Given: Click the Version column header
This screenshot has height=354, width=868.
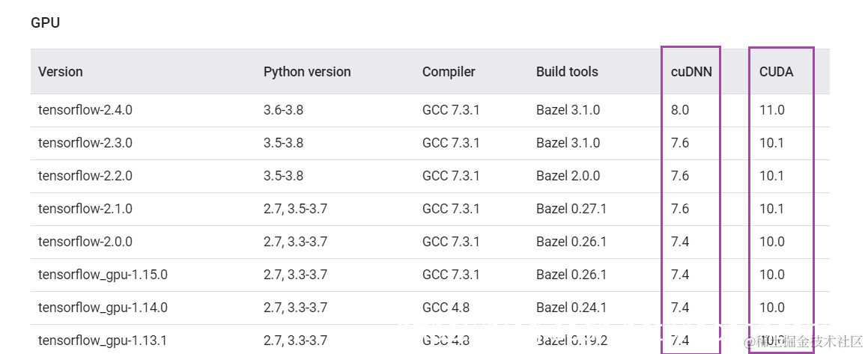Looking at the screenshot, I should point(61,72).
